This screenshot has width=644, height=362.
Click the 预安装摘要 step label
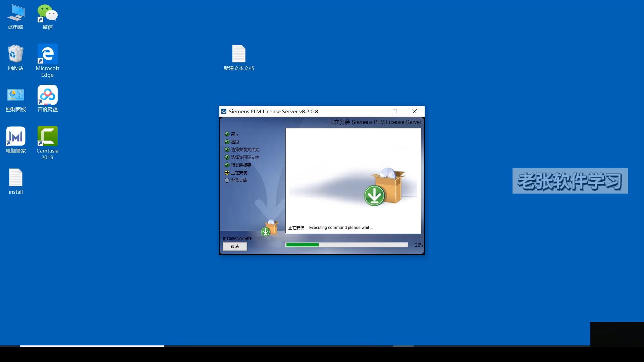pyautogui.click(x=241, y=165)
